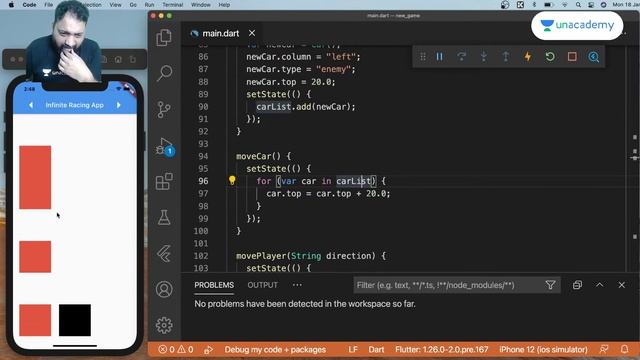Open the Help menu in the menu bar
Image resolution: width=640 pixels, height=360 pixels.
(x=224, y=5)
